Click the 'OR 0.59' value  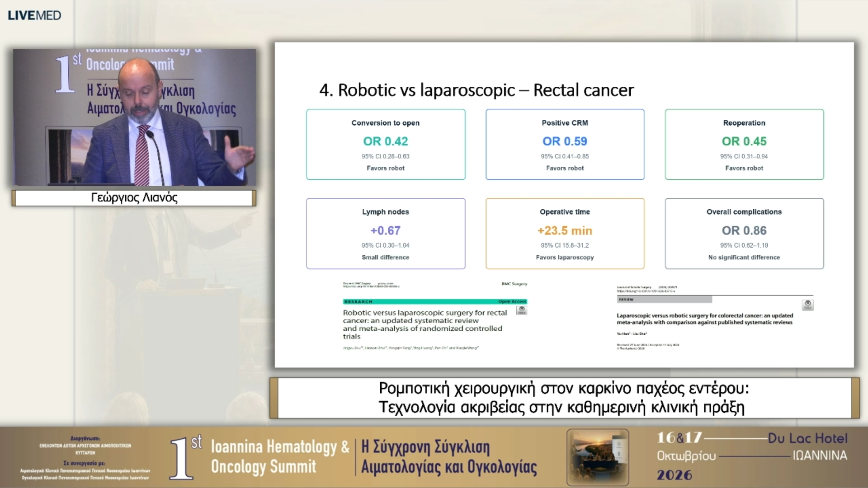coord(565,141)
